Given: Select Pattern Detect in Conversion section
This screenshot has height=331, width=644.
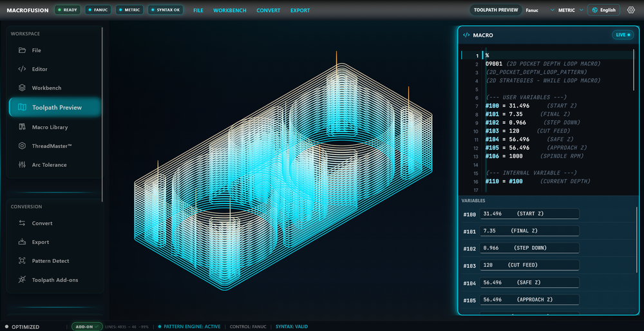Looking at the screenshot, I should tap(53, 261).
